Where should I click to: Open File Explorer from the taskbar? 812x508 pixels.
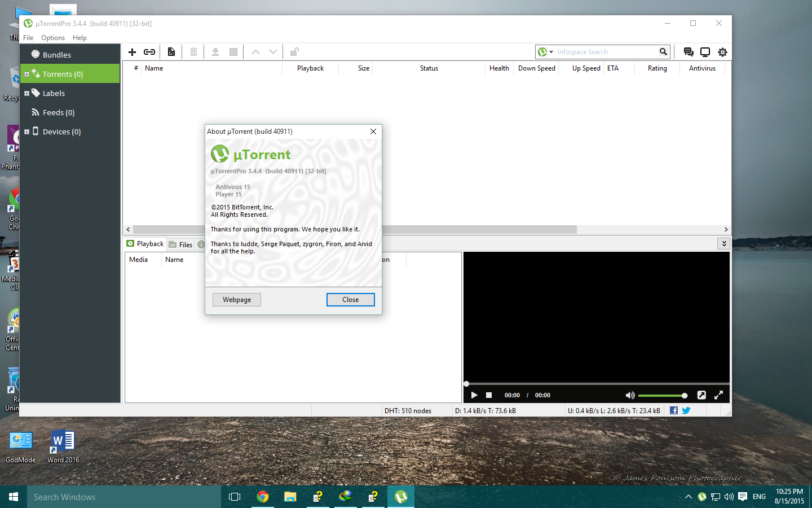[x=290, y=497]
